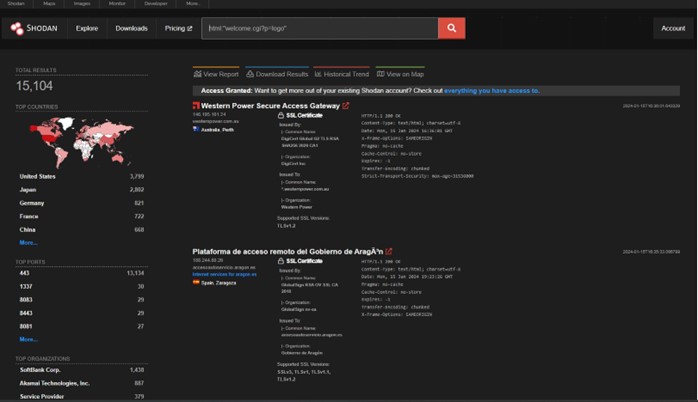The width and height of the screenshot is (698, 402).
Task: Expand the More menu in top bar
Action: 193,4
